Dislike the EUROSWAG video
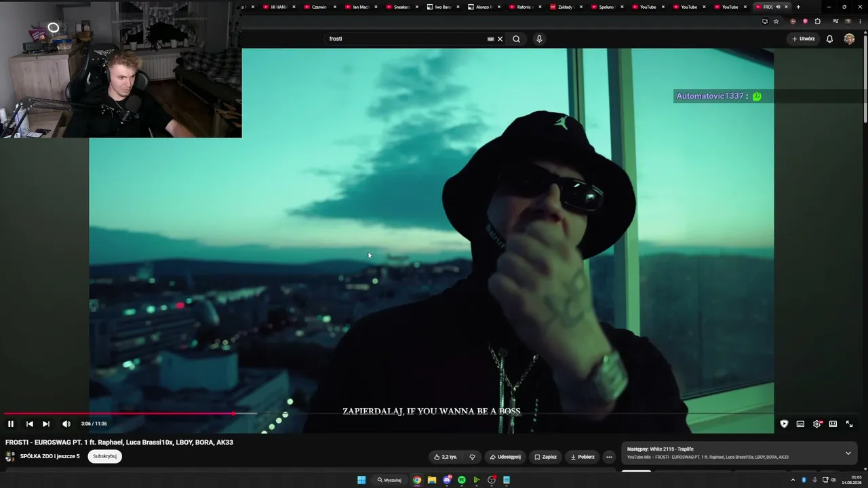This screenshot has height=488, width=868. 473,457
